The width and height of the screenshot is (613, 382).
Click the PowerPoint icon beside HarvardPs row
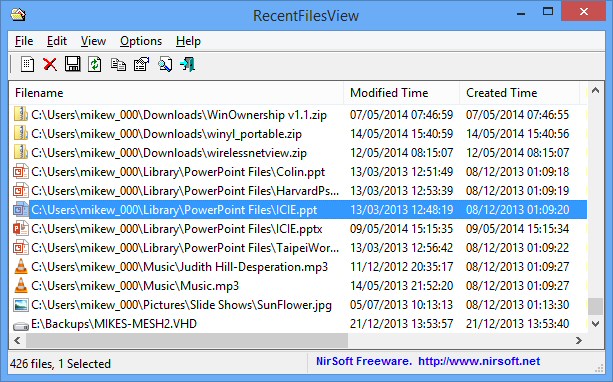coord(21,190)
